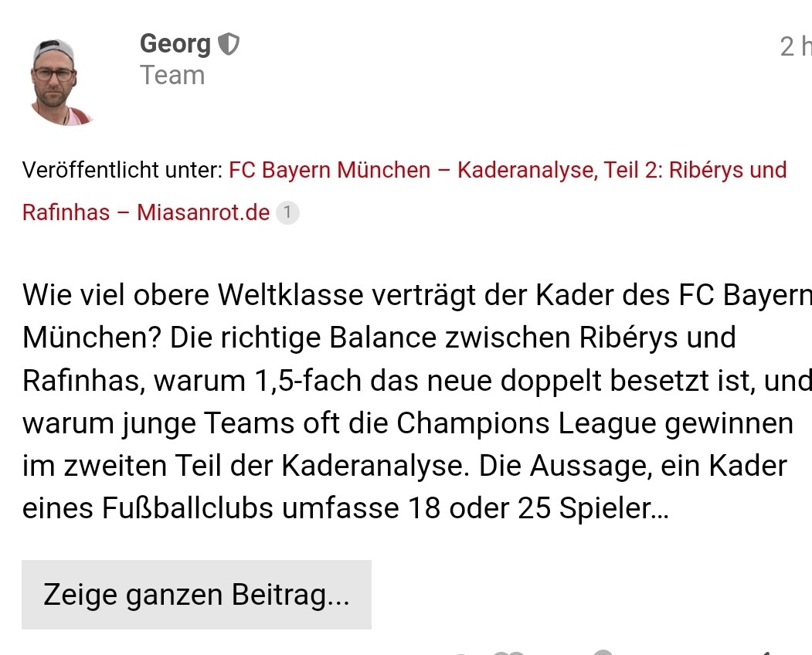Click the post timestamp showing 2 h
812x655 pixels.
[x=796, y=47]
